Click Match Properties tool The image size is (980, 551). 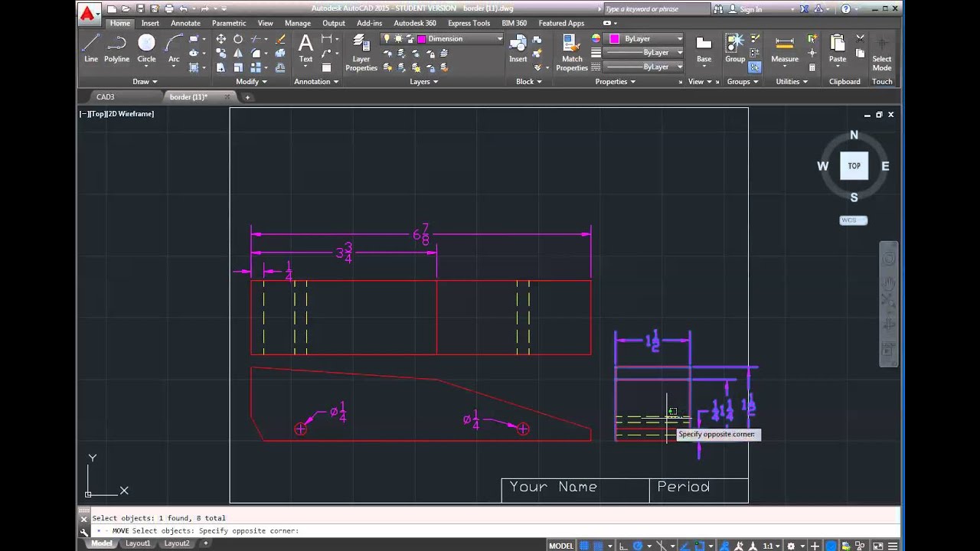[571, 52]
